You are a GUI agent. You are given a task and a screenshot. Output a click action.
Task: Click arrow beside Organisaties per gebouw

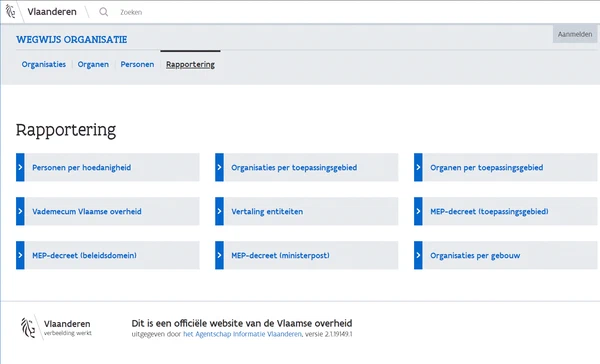click(418, 255)
